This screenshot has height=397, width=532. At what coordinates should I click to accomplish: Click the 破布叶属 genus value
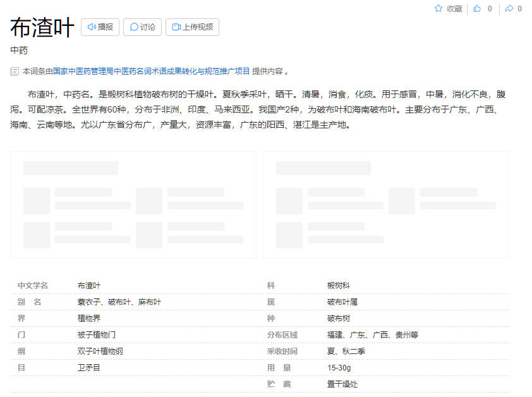pyautogui.click(x=342, y=302)
